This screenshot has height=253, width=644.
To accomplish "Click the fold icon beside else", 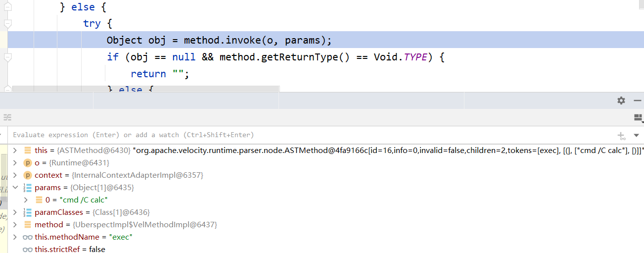I will click(7, 6).
